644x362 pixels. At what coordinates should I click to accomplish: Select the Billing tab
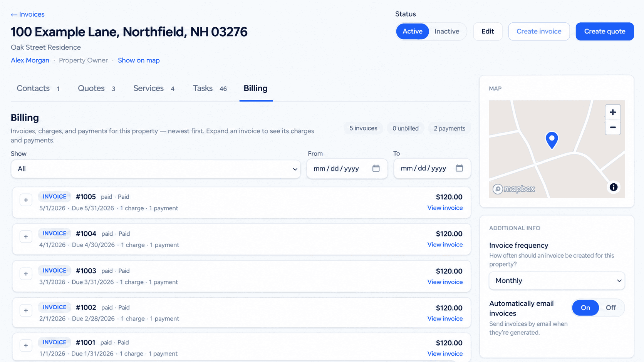[x=256, y=89]
